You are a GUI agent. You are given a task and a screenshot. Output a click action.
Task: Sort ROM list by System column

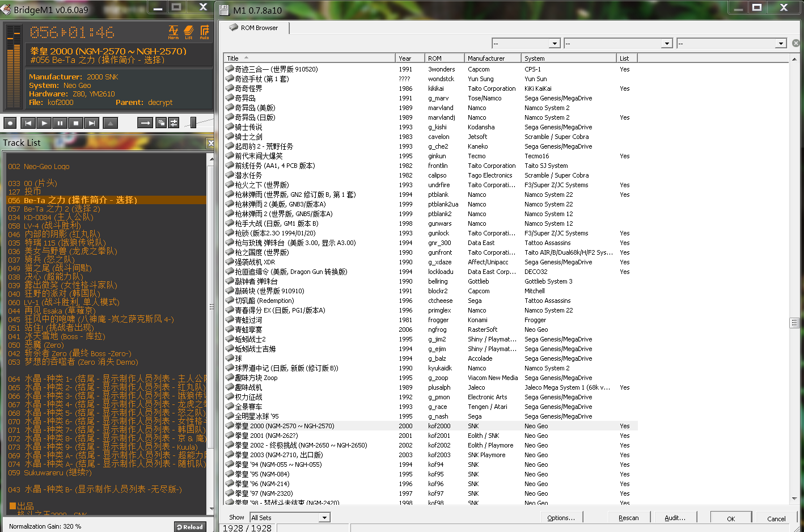point(569,58)
